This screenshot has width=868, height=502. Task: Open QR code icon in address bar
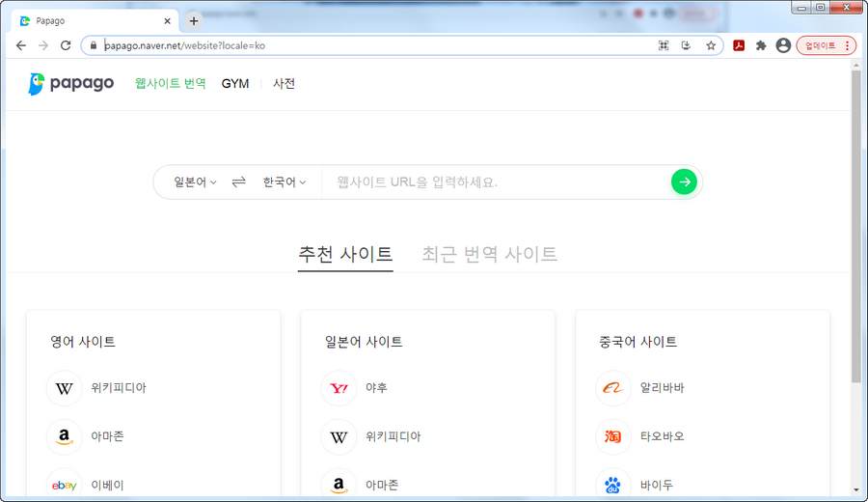click(664, 45)
